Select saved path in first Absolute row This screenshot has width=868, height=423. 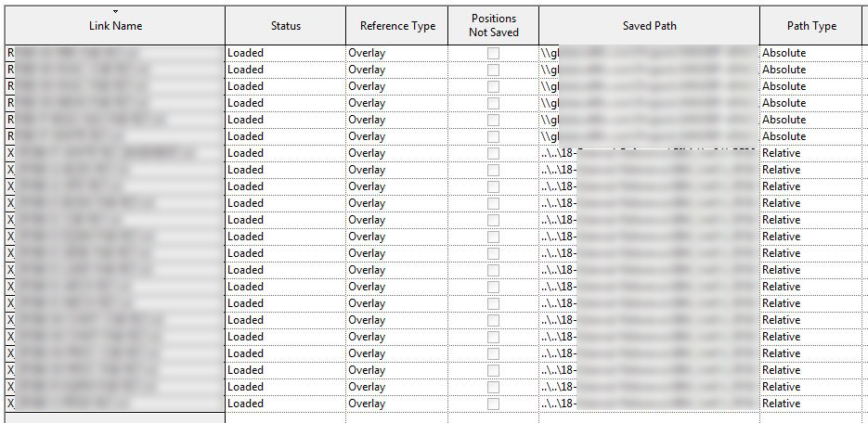[x=649, y=53]
